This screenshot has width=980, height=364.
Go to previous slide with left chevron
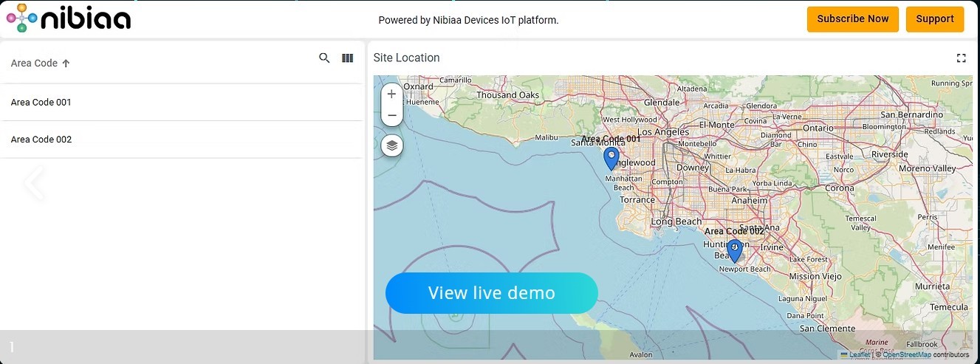pyautogui.click(x=34, y=184)
